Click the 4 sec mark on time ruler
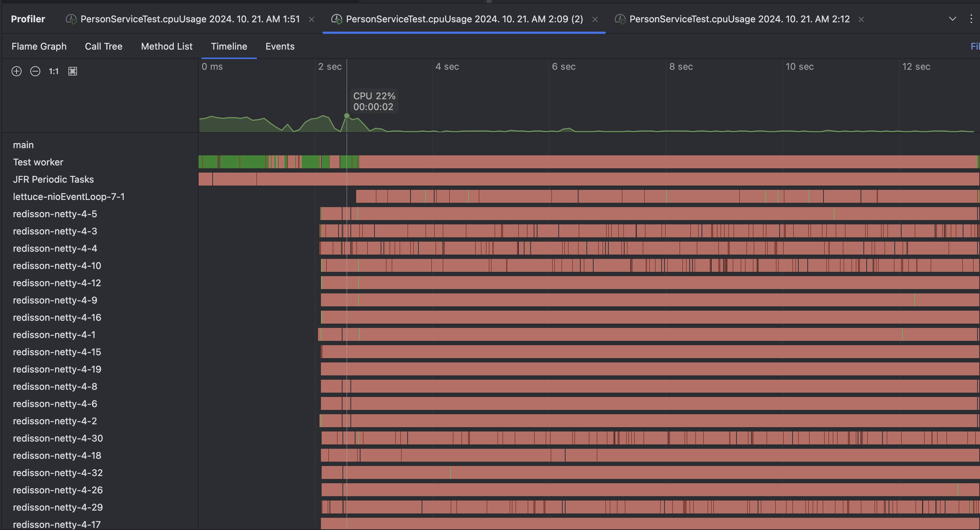The image size is (980, 530). click(x=447, y=67)
